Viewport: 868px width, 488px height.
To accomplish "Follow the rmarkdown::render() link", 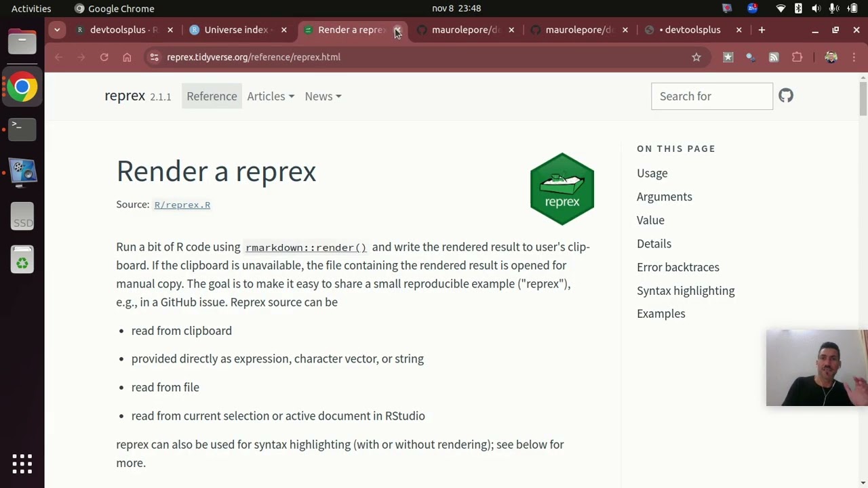I will coord(305,247).
